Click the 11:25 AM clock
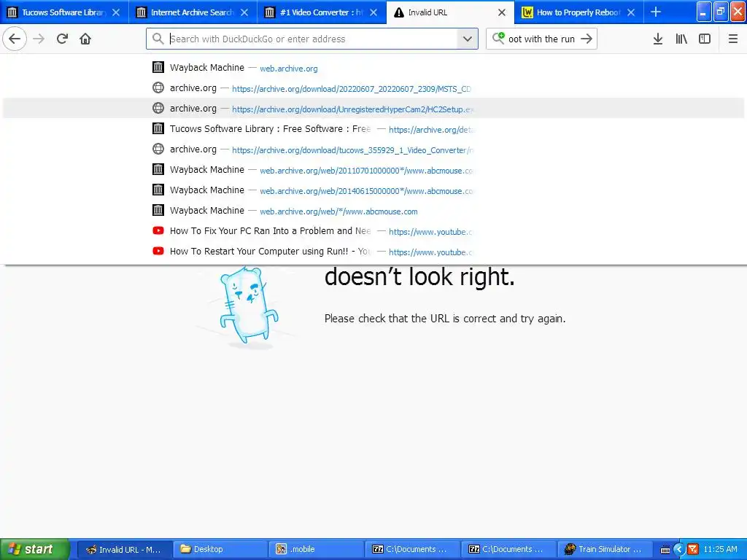The width and height of the screenshot is (747, 560). (x=720, y=550)
